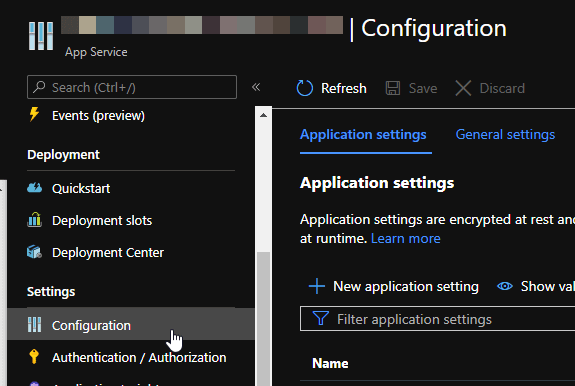Click the Configuration sliders icon in sidebar
This screenshot has height=386, width=575.
[34, 325]
